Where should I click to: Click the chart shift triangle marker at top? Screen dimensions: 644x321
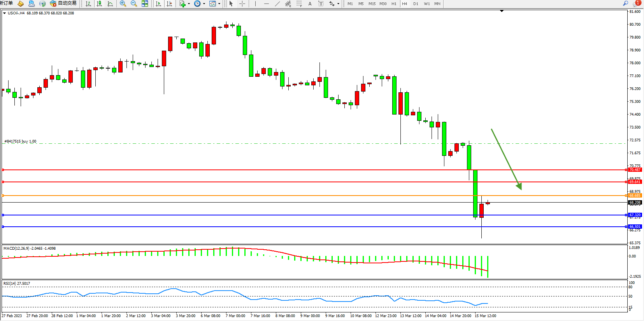(x=502, y=11)
